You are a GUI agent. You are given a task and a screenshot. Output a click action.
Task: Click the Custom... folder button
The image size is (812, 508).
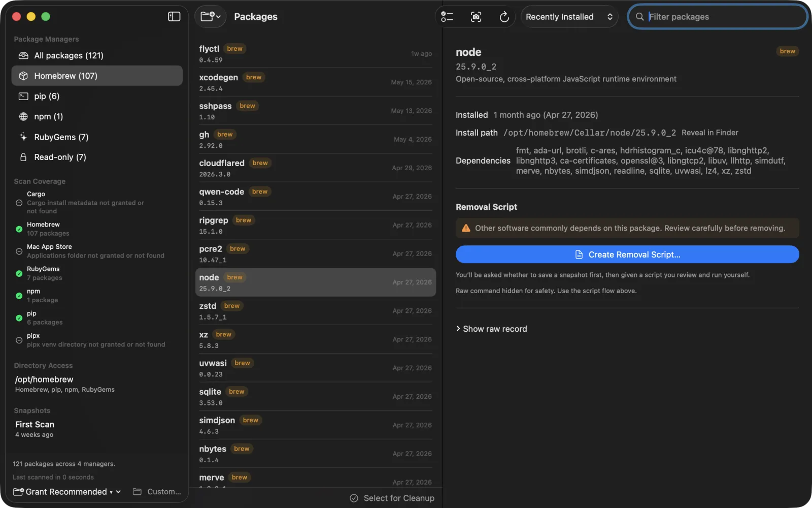[x=157, y=492]
